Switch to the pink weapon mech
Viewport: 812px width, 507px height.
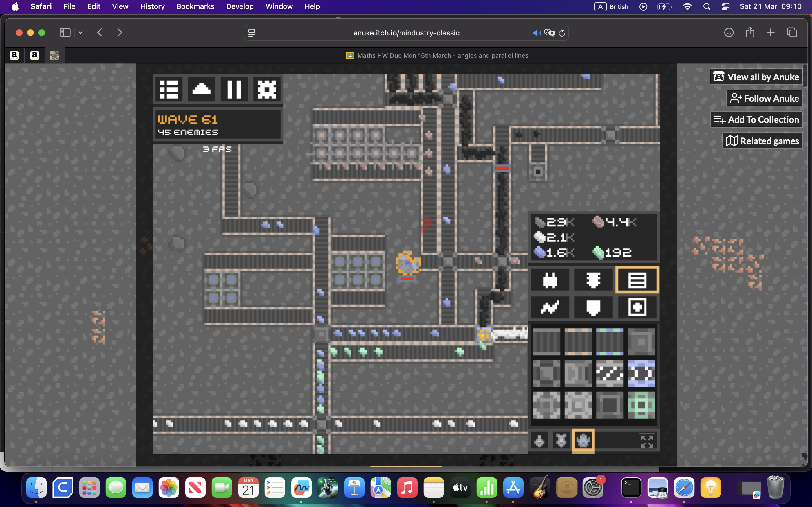pyautogui.click(x=561, y=441)
